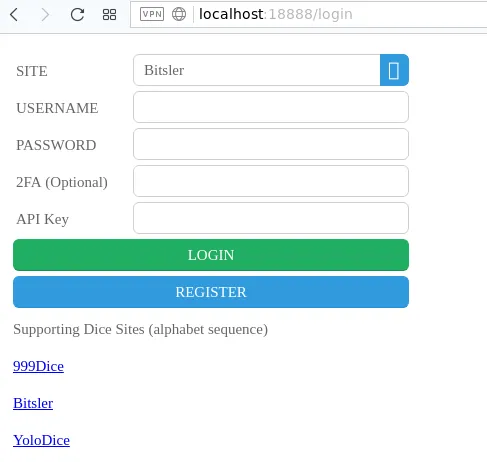Click into the PASSWORD field

point(271,144)
